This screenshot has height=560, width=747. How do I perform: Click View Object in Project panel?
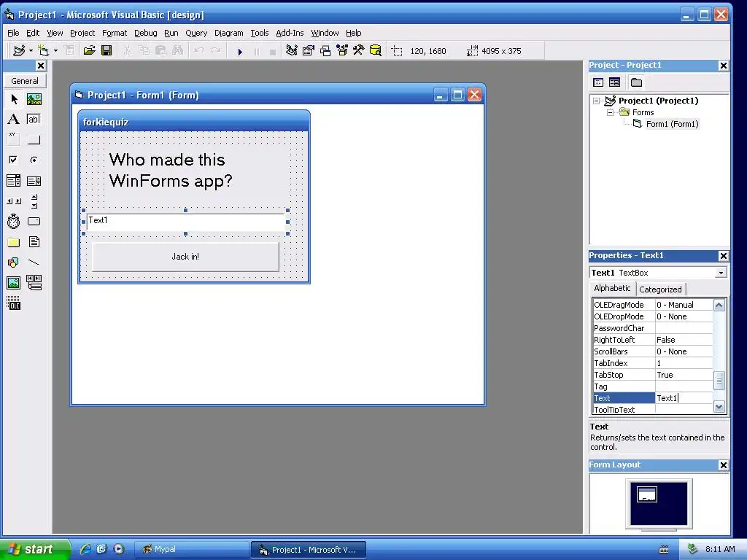(614, 82)
